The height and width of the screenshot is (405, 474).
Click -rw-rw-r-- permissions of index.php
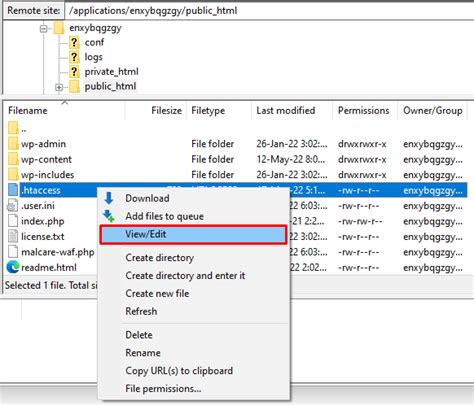(360, 221)
